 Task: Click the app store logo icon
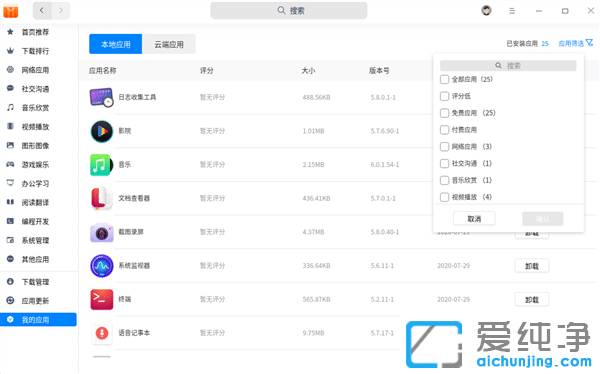point(11,11)
